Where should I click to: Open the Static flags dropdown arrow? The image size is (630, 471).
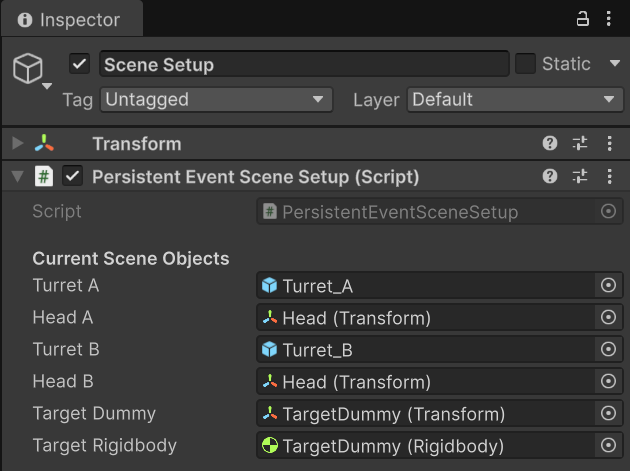(x=614, y=64)
